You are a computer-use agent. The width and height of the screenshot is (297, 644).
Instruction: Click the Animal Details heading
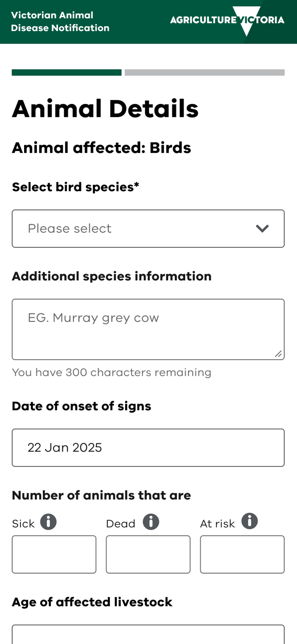tap(105, 109)
